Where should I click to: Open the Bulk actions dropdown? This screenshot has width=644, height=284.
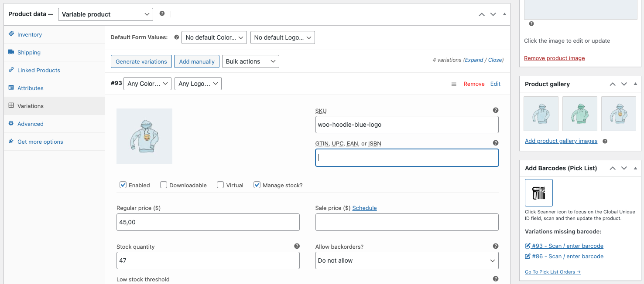(x=250, y=61)
